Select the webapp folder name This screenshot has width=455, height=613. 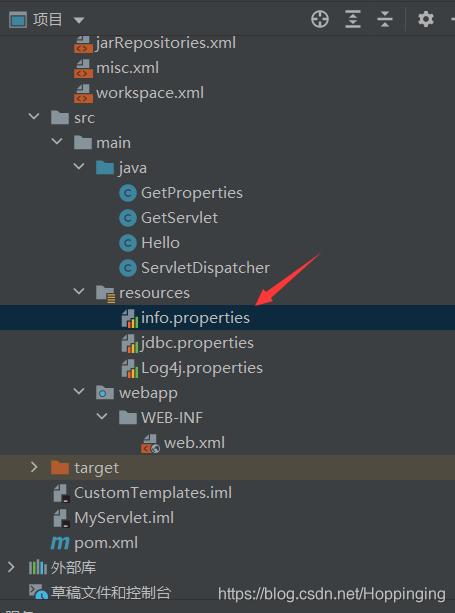click(x=148, y=393)
